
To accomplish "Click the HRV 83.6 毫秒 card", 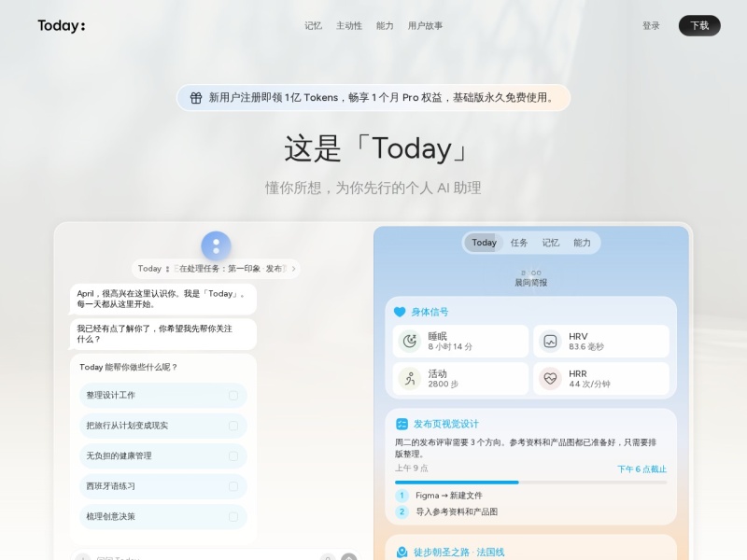I will tap(601, 341).
